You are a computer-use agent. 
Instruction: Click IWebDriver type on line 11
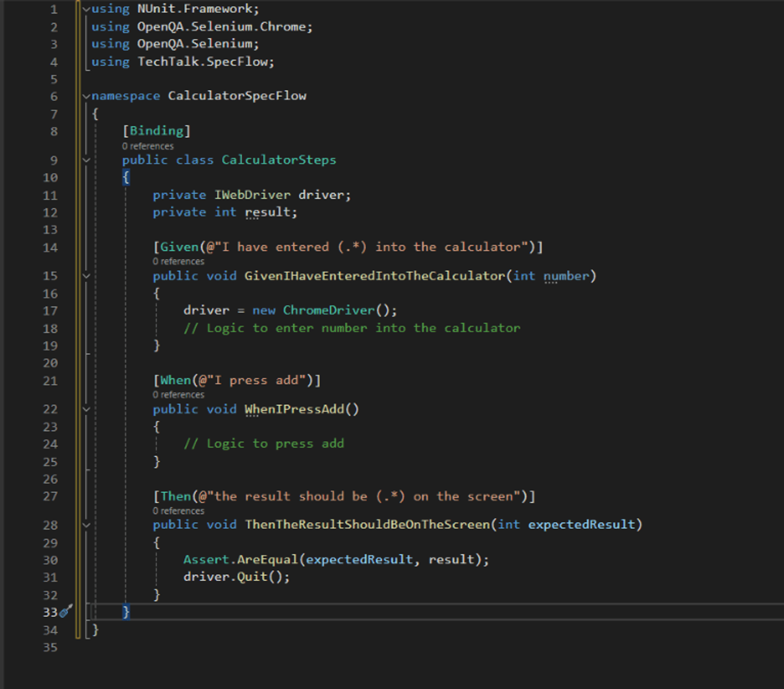[x=253, y=195]
